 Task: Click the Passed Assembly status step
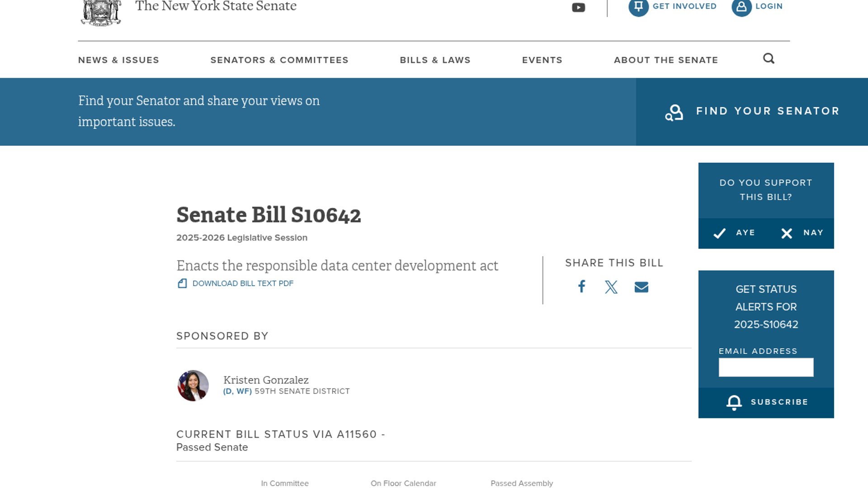click(x=522, y=483)
